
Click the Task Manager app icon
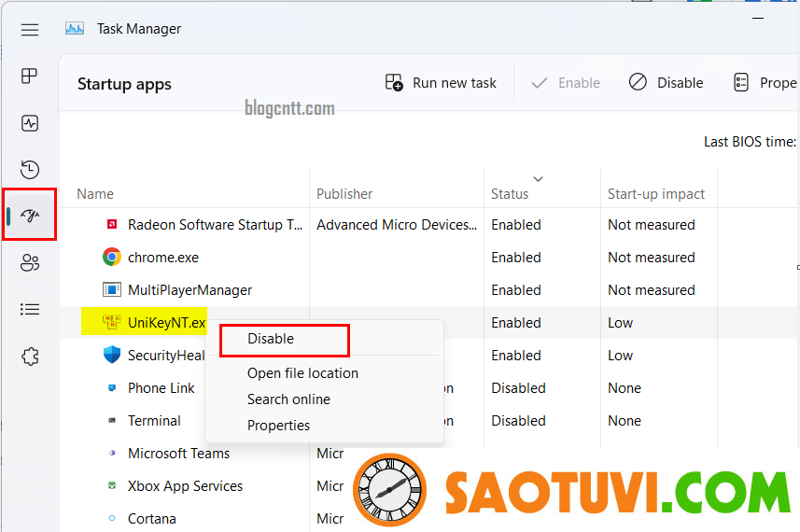[75, 29]
